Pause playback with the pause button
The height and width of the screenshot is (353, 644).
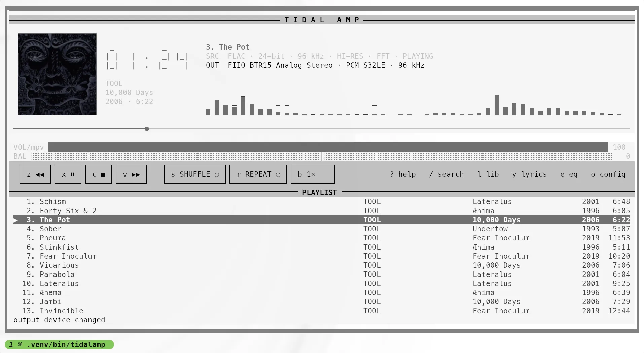[x=68, y=174]
